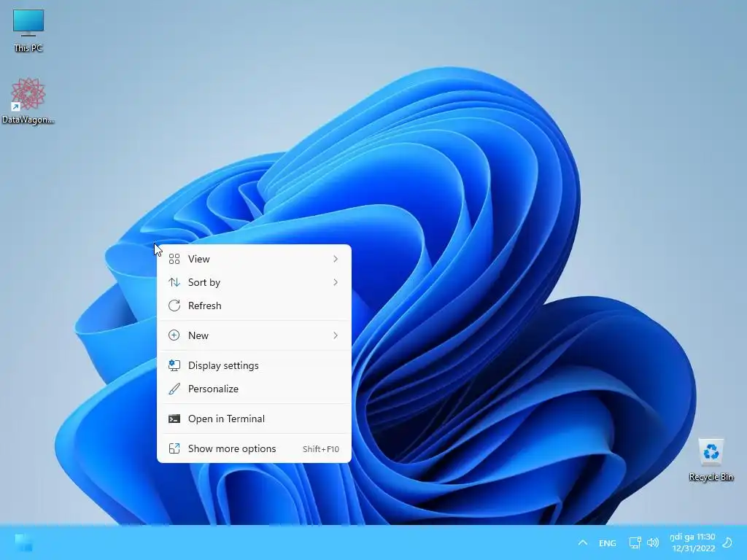
Task: Click the Terminal icon in menu
Action: click(x=174, y=419)
